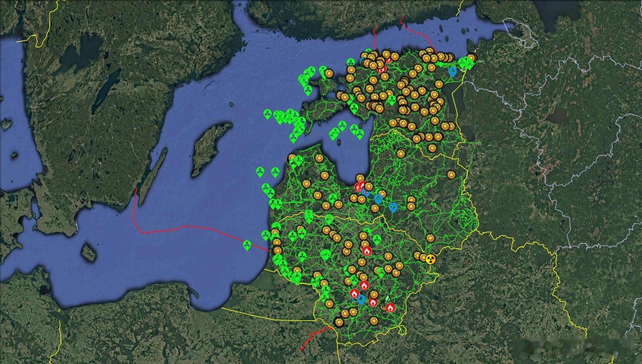
Task: Select the dark-rimmed sun icon on Courland's west tip
Action: pos(291,159)
